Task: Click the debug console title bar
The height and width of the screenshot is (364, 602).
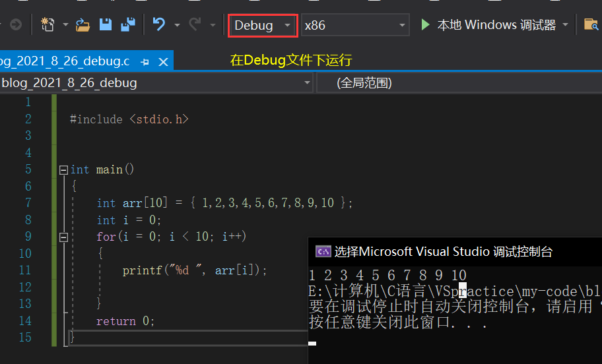Action: click(x=455, y=252)
